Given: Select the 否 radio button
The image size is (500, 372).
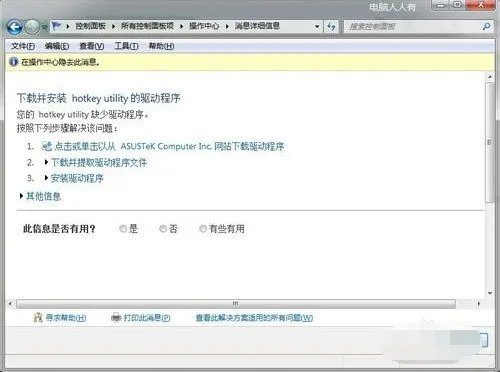Looking at the screenshot, I should (x=163, y=229).
